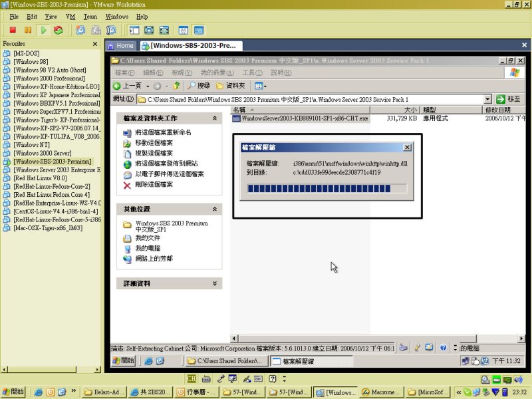Toggle the Favorites sidebar toolbar icon

click(134, 30)
